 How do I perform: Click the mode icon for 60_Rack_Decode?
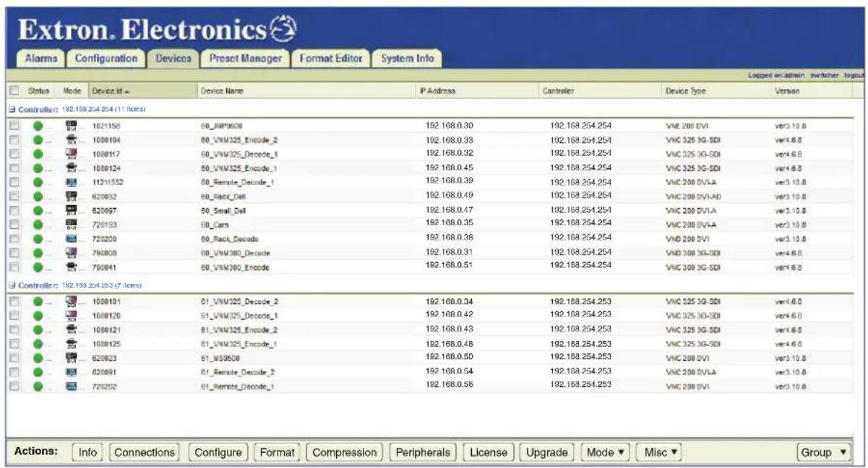pyautogui.click(x=72, y=238)
